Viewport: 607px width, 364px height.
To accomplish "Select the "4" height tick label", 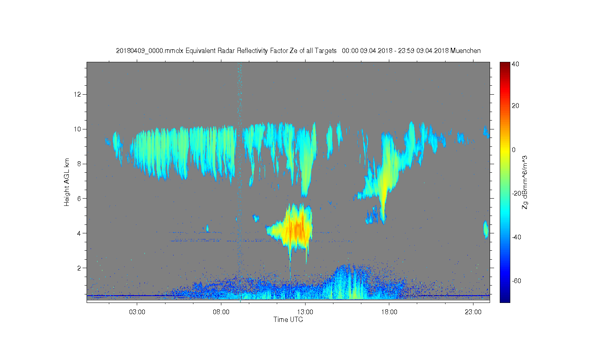I will coord(80,233).
